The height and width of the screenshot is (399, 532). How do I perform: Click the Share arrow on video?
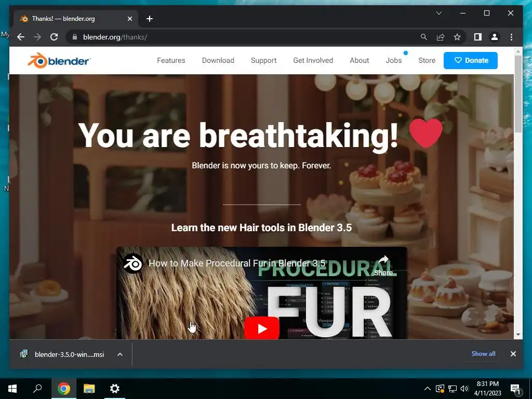(x=383, y=265)
